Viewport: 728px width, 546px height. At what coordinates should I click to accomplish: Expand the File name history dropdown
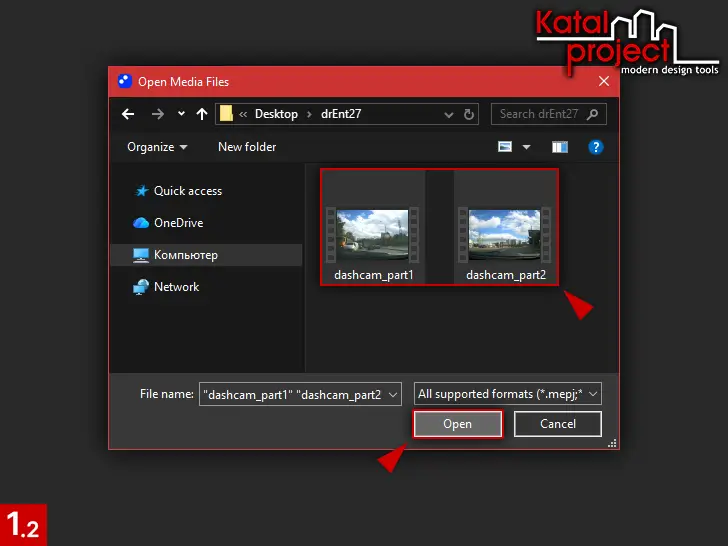393,394
